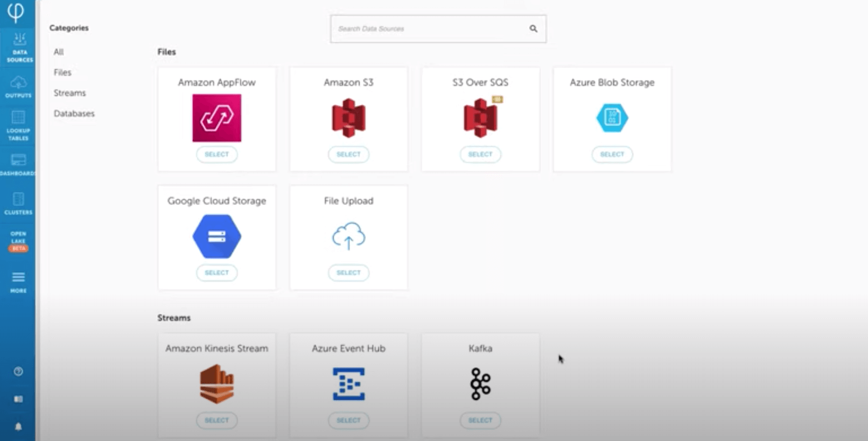
Task: Click the Amazon S3 card title
Action: pos(349,82)
